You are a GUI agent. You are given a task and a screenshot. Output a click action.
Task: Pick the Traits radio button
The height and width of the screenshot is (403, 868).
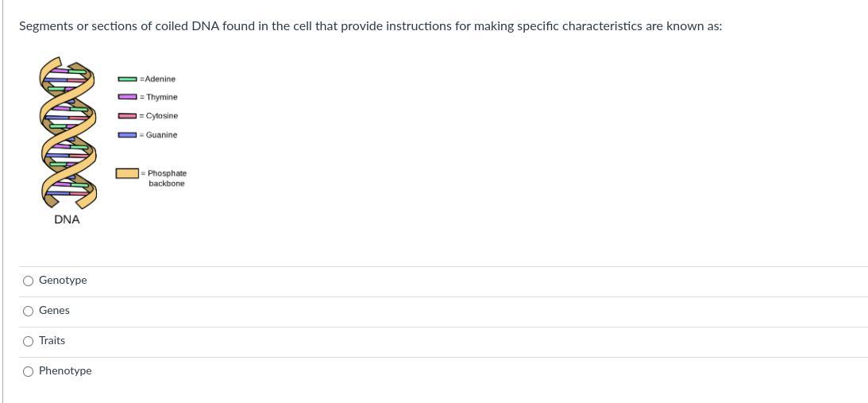click(29, 341)
